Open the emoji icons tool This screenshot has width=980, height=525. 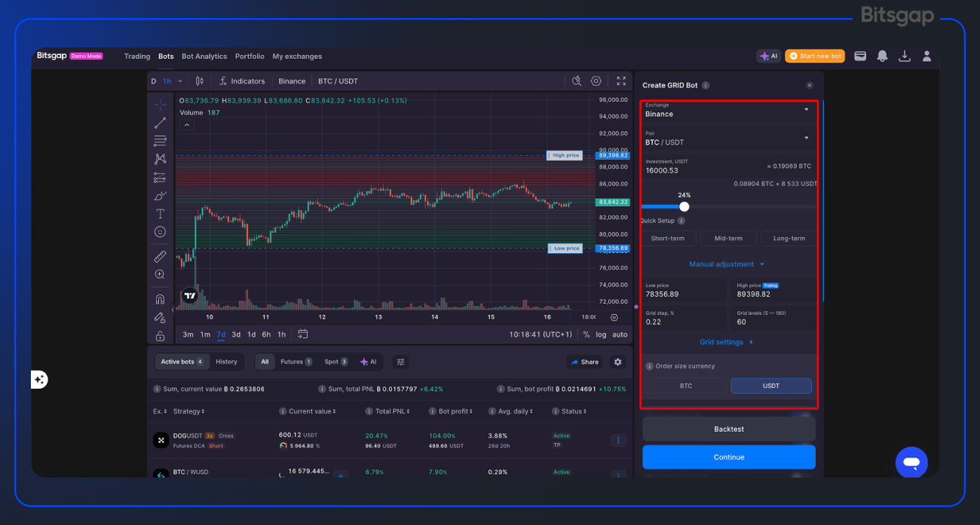point(160,232)
